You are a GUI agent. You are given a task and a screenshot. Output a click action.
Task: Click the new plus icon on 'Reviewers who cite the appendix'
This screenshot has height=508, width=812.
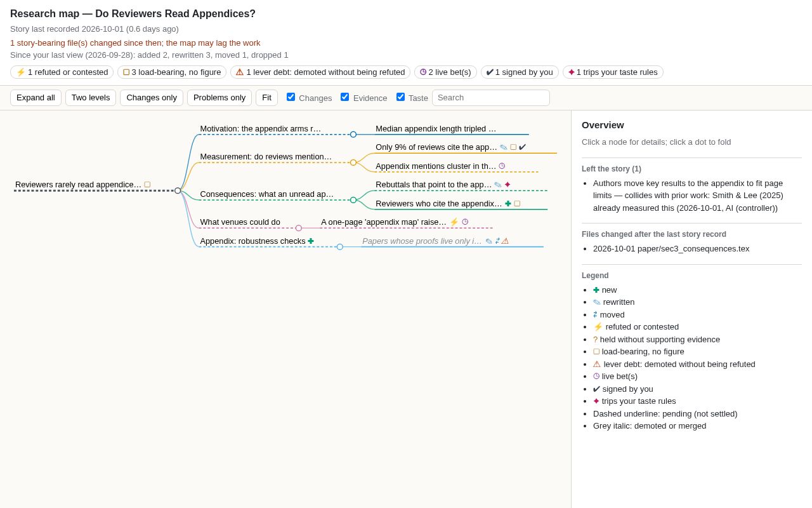click(x=508, y=204)
